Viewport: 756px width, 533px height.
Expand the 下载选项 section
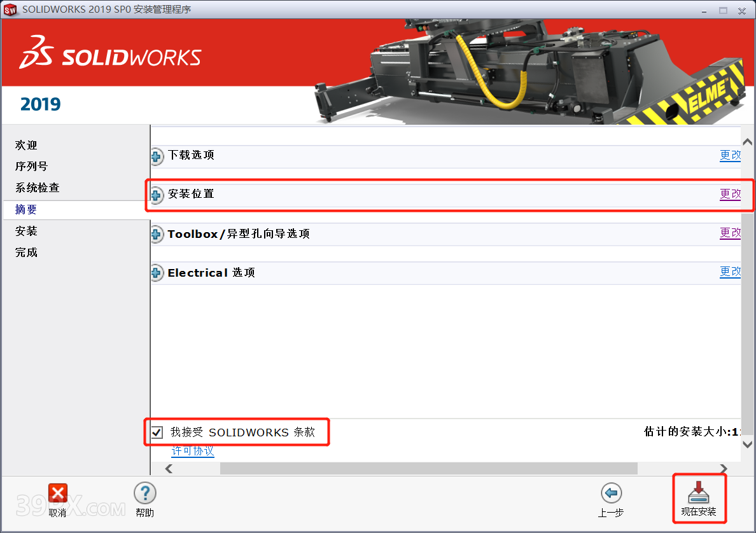pos(157,156)
